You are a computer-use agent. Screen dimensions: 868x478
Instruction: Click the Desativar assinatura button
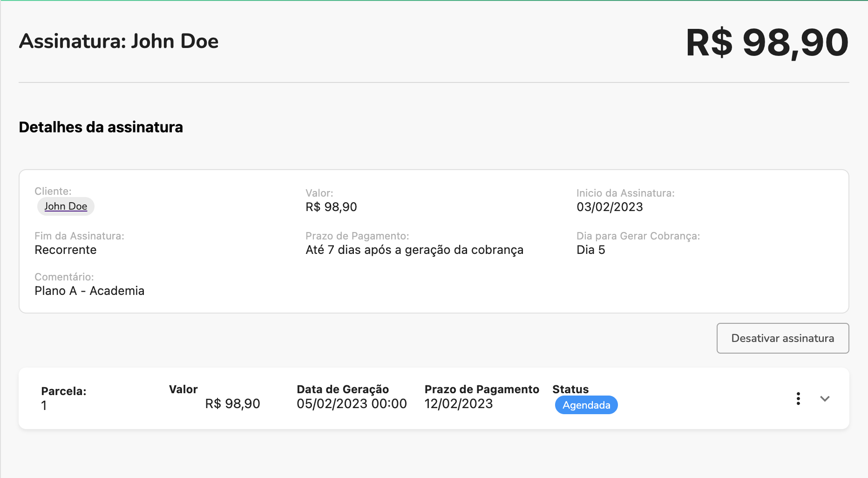(782, 338)
